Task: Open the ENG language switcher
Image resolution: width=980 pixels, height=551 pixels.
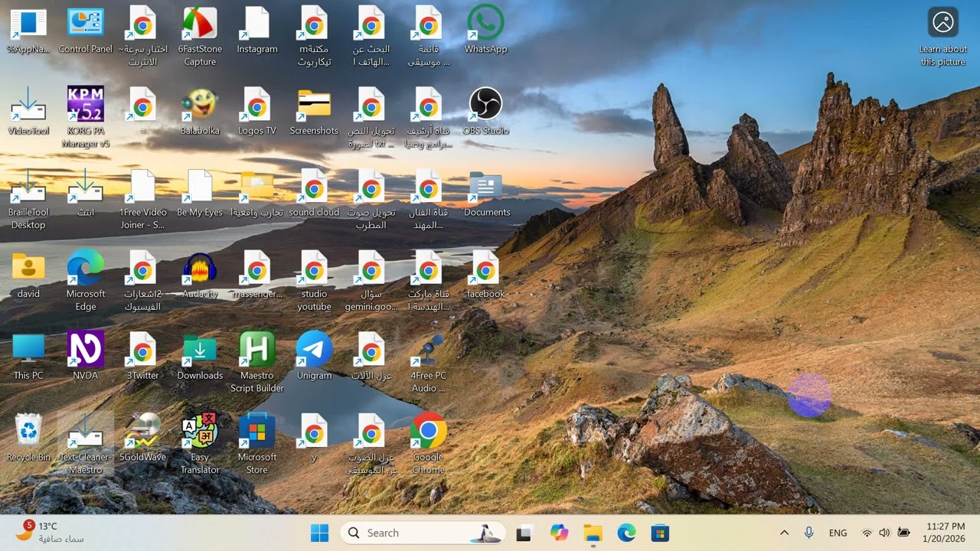Action: [838, 533]
